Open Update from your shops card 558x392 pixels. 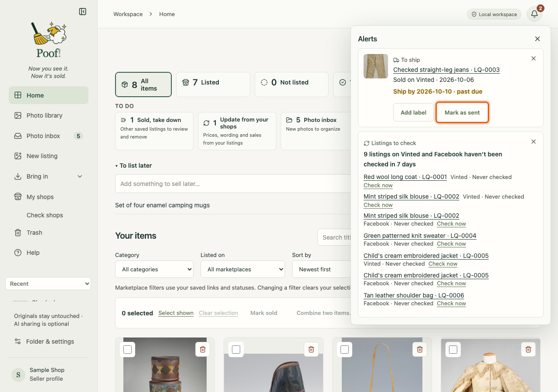click(x=237, y=131)
